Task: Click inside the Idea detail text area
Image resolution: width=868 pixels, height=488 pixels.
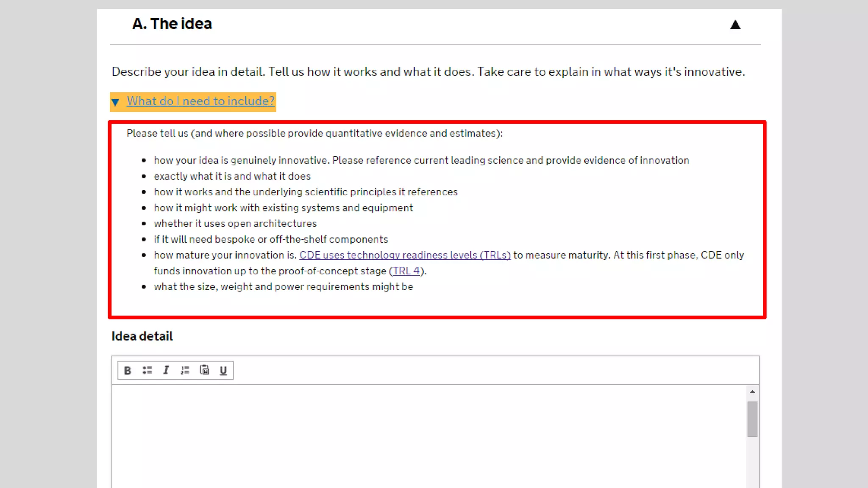Action: [428, 436]
